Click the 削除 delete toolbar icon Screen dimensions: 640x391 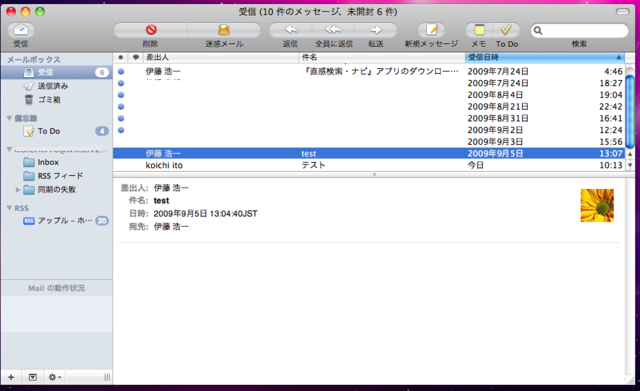point(151,30)
